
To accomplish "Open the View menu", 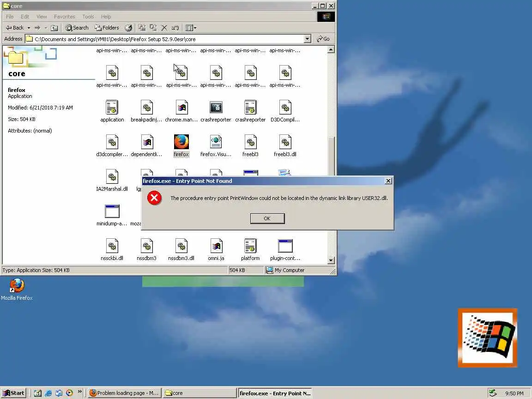I will click(x=42, y=17).
